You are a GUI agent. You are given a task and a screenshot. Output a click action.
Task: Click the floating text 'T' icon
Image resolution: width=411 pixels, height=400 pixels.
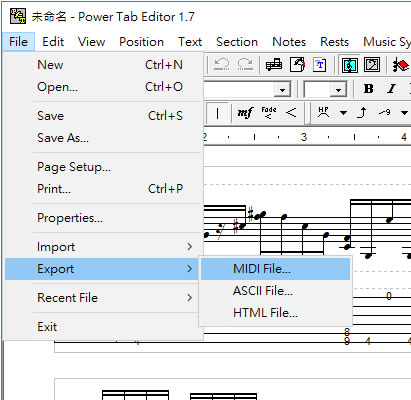coord(320,65)
